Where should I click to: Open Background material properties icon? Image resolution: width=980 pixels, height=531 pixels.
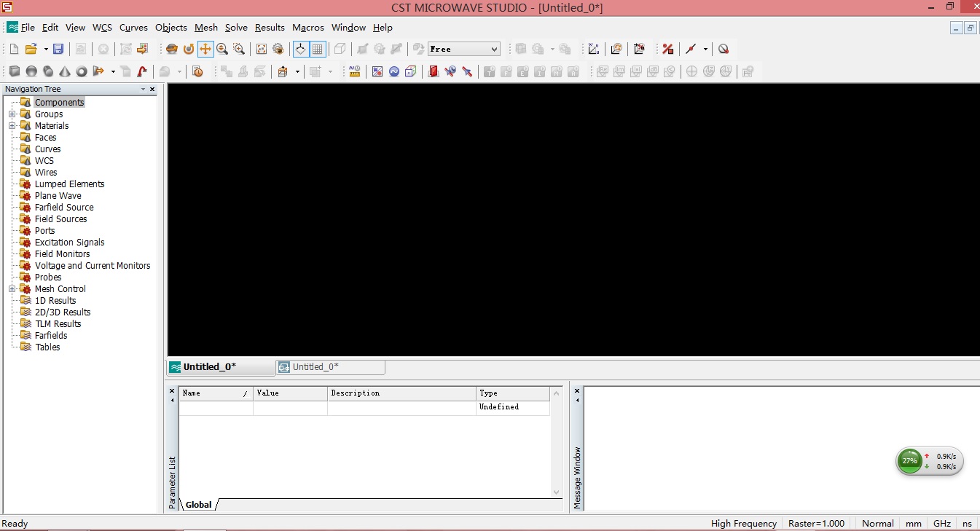coord(377,71)
